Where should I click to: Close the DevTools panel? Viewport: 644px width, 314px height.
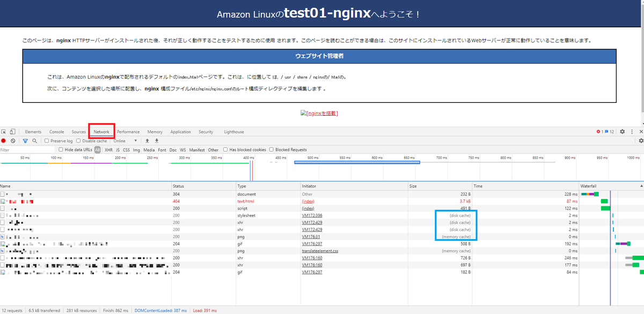pyautogui.click(x=640, y=132)
